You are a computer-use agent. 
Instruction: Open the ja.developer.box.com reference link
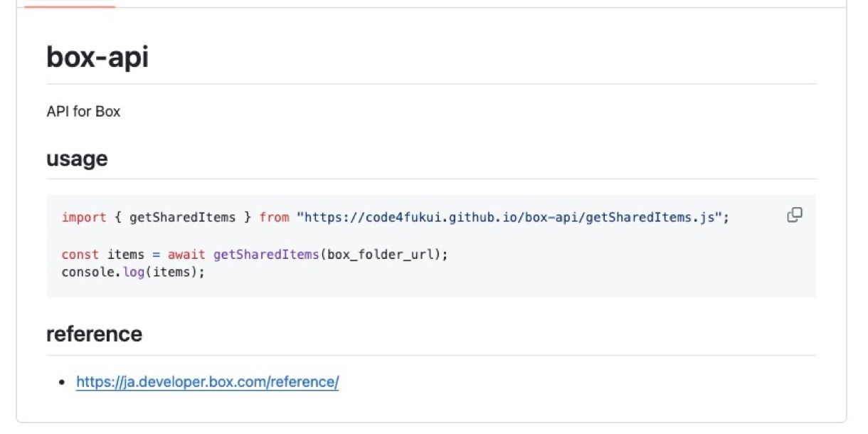[x=207, y=382]
